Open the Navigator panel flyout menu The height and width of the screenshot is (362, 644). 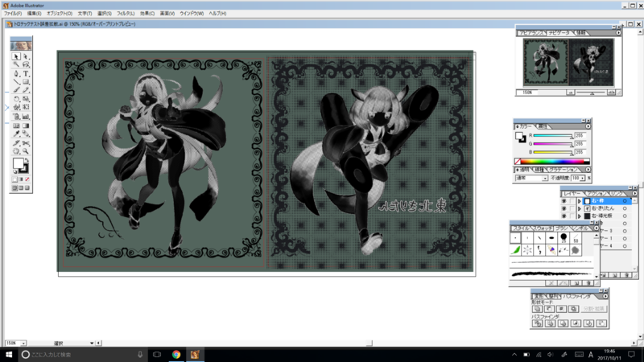[x=618, y=33]
